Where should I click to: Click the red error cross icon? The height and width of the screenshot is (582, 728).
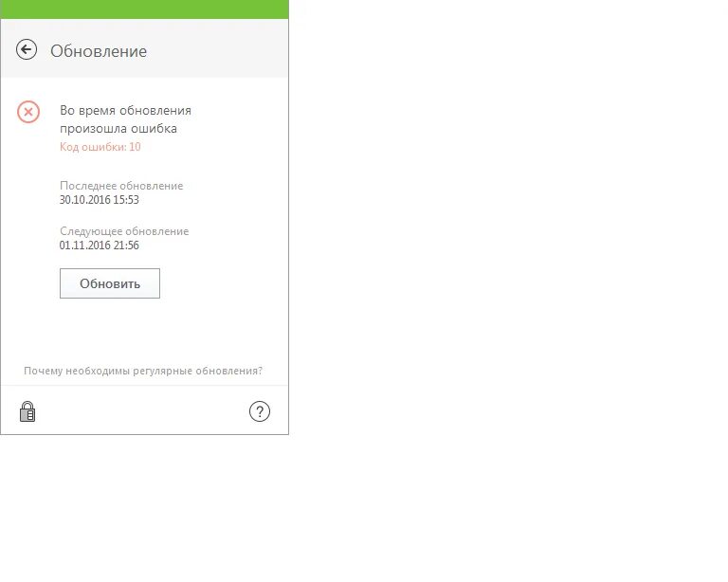(x=28, y=112)
